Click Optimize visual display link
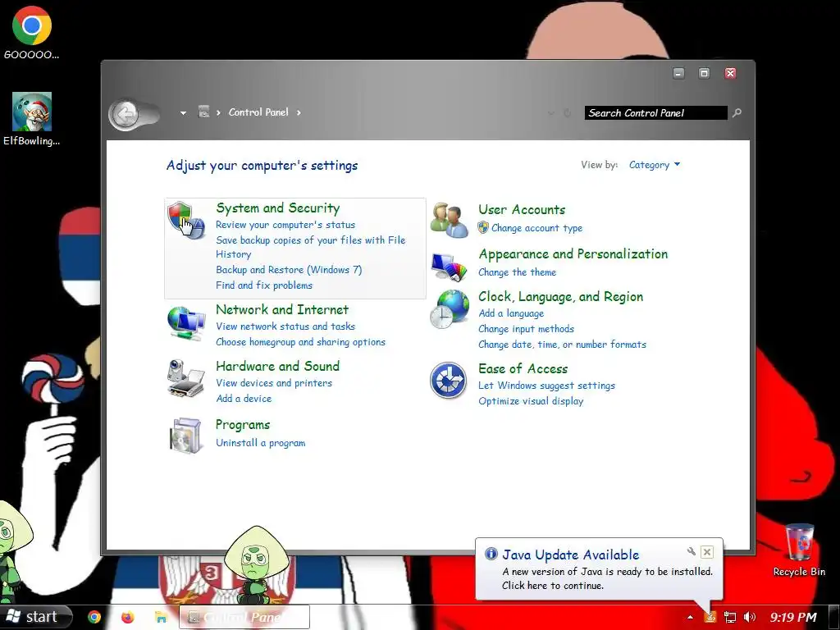Image resolution: width=840 pixels, height=630 pixels. [531, 401]
